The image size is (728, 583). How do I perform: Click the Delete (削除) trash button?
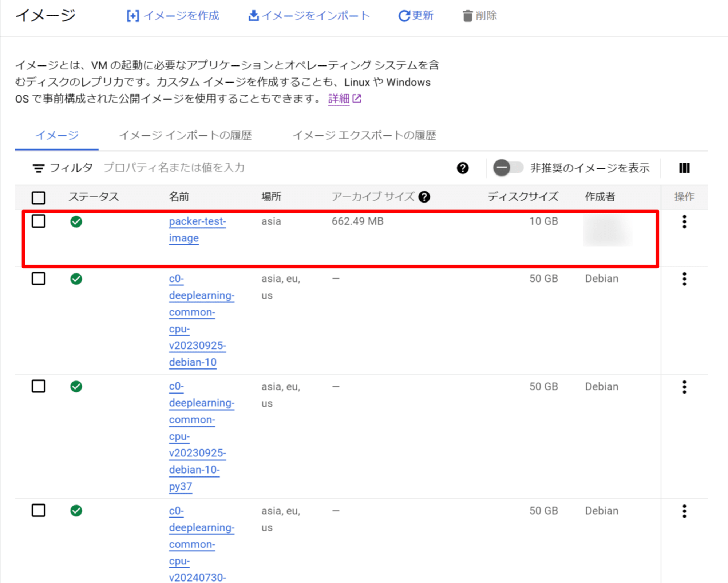(x=479, y=16)
